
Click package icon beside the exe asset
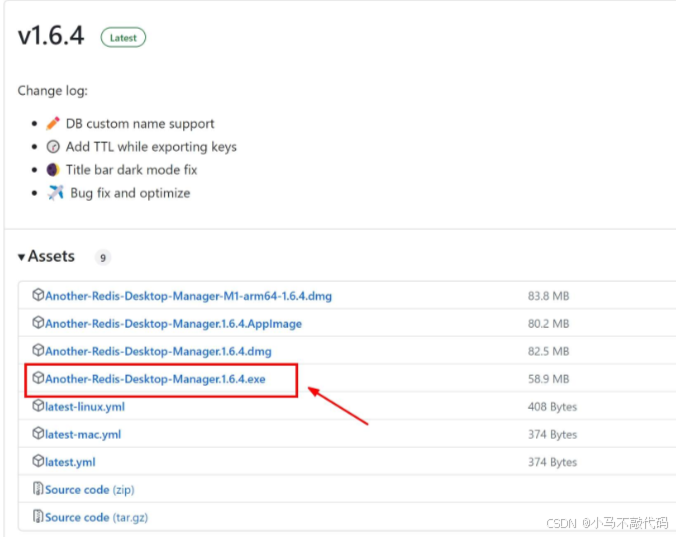coord(38,378)
